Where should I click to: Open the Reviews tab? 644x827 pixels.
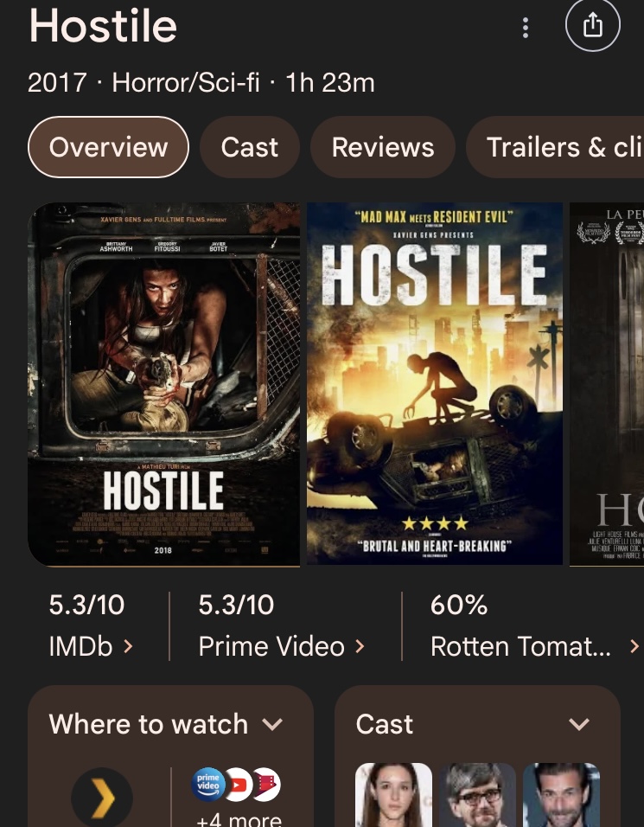click(x=383, y=147)
